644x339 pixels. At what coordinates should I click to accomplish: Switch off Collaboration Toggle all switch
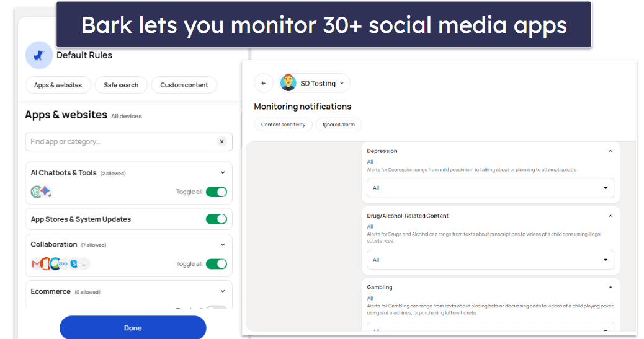click(217, 264)
